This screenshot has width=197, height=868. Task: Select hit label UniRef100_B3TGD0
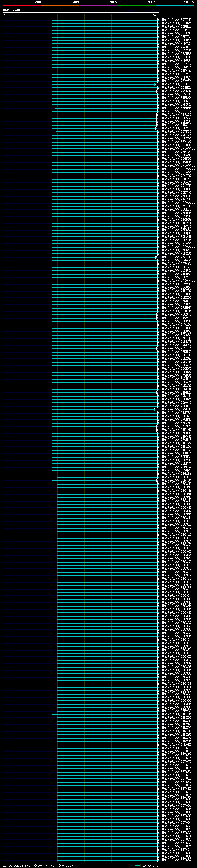(176, 822)
